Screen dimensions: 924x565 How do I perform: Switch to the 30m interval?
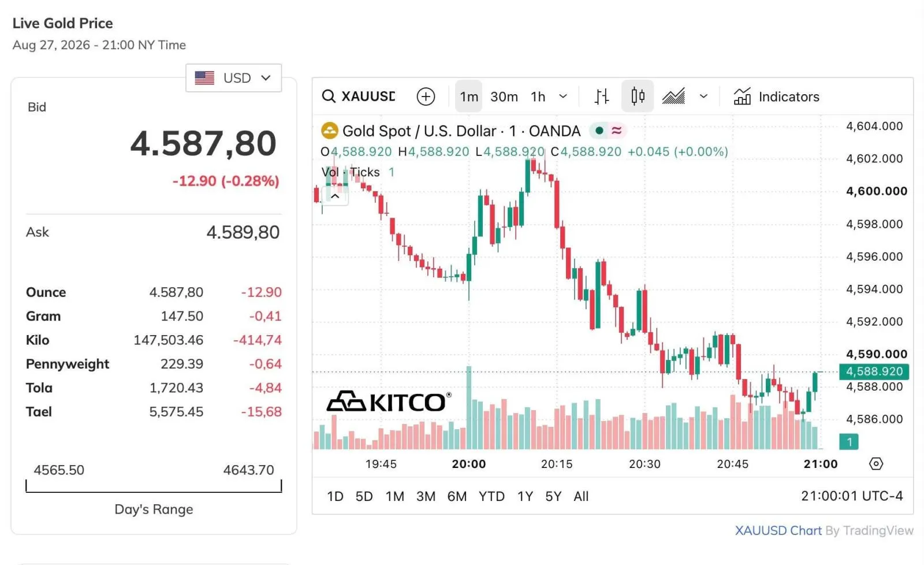(504, 96)
